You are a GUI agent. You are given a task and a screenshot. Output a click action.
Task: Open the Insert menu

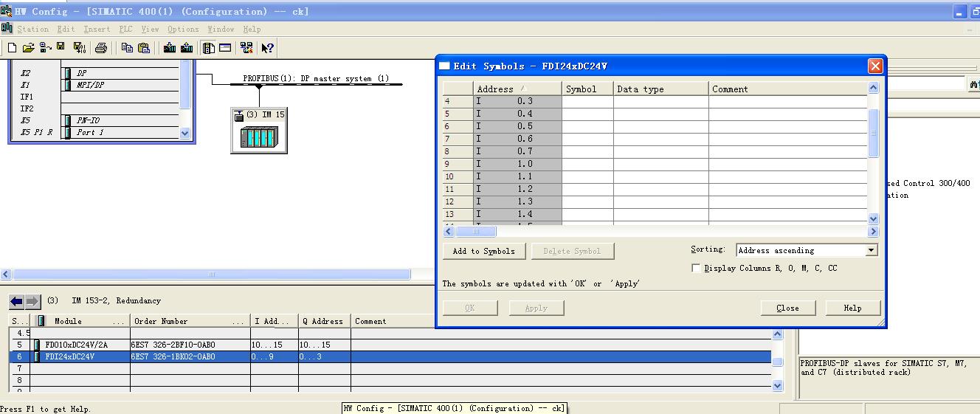[x=97, y=29]
